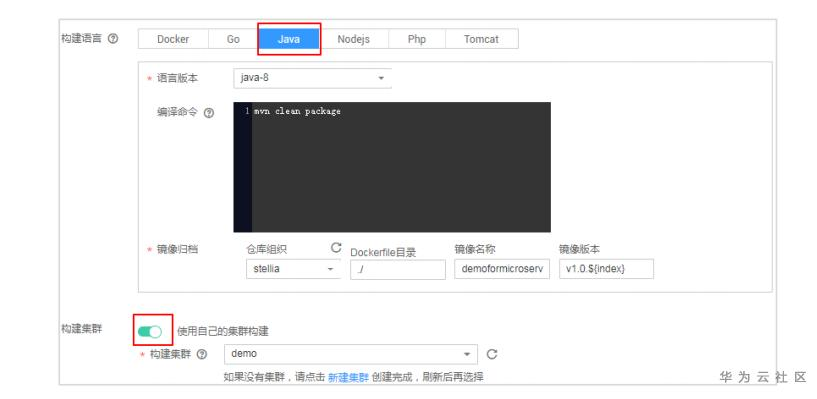Select the Go build language tab

coord(233,39)
